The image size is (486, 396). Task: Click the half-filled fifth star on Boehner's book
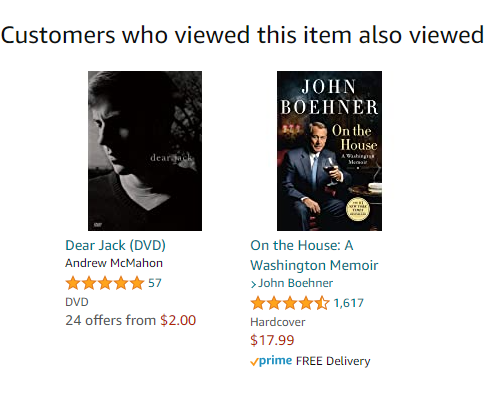pos(322,303)
